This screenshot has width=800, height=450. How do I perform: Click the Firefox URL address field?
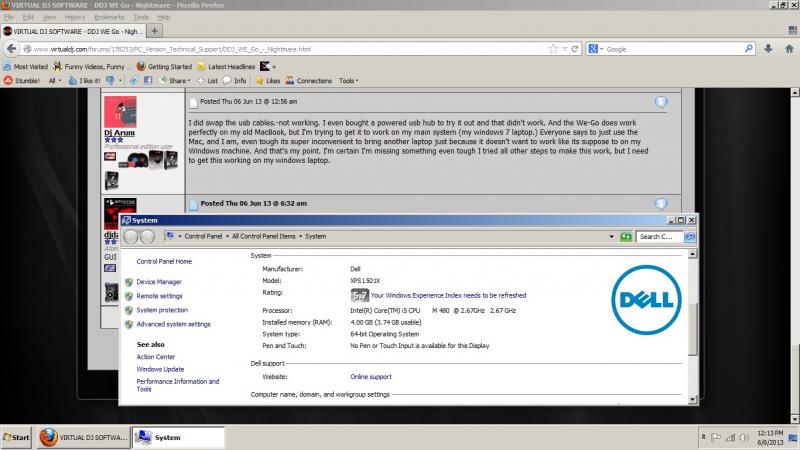[x=288, y=49]
